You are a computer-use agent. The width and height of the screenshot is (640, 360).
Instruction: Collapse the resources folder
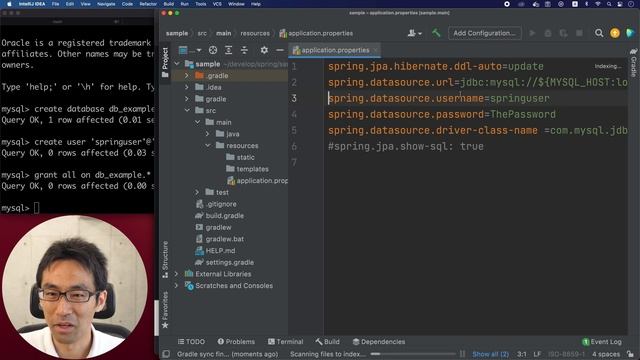click(207, 145)
